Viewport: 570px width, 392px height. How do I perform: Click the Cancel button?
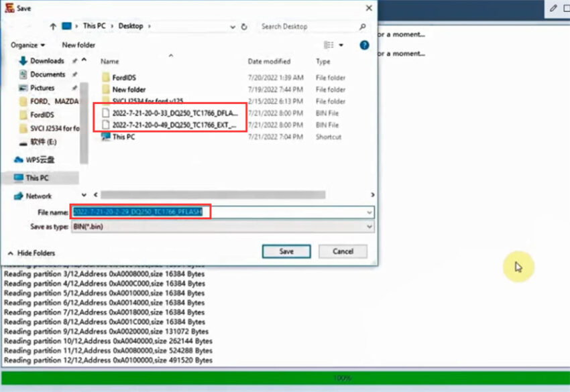(342, 251)
